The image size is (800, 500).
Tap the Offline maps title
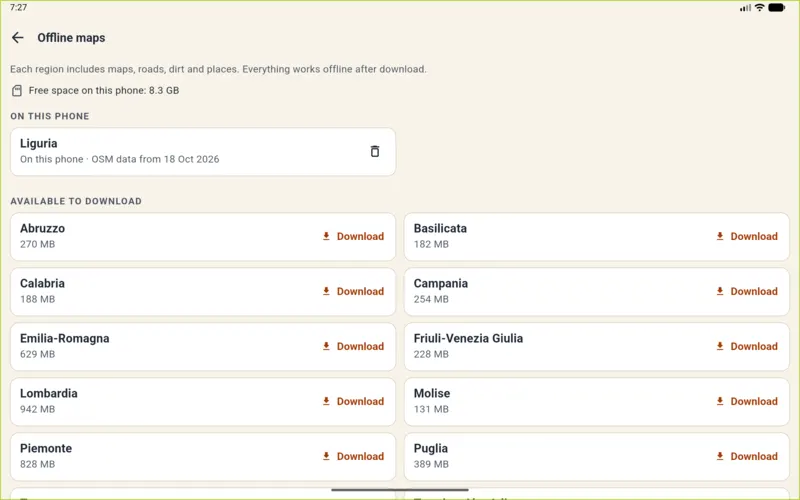[x=71, y=38]
